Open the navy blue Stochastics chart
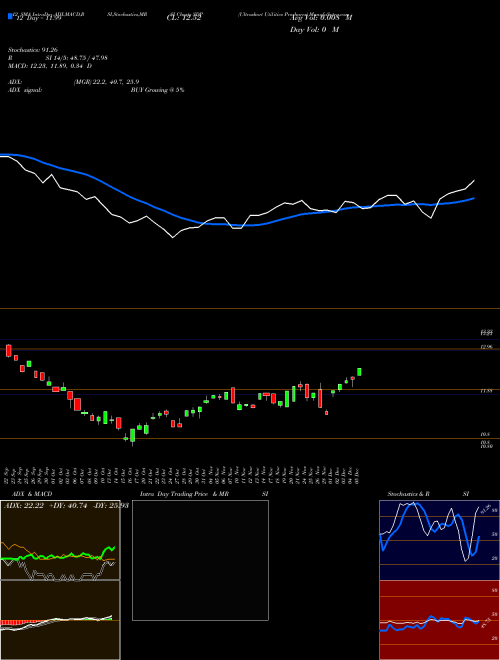The image size is (500, 660). [439, 540]
